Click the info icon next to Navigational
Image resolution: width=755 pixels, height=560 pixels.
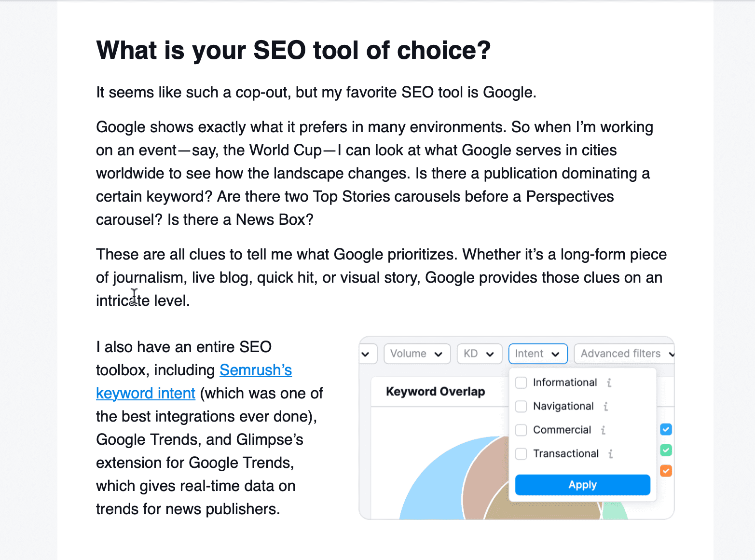click(x=605, y=406)
